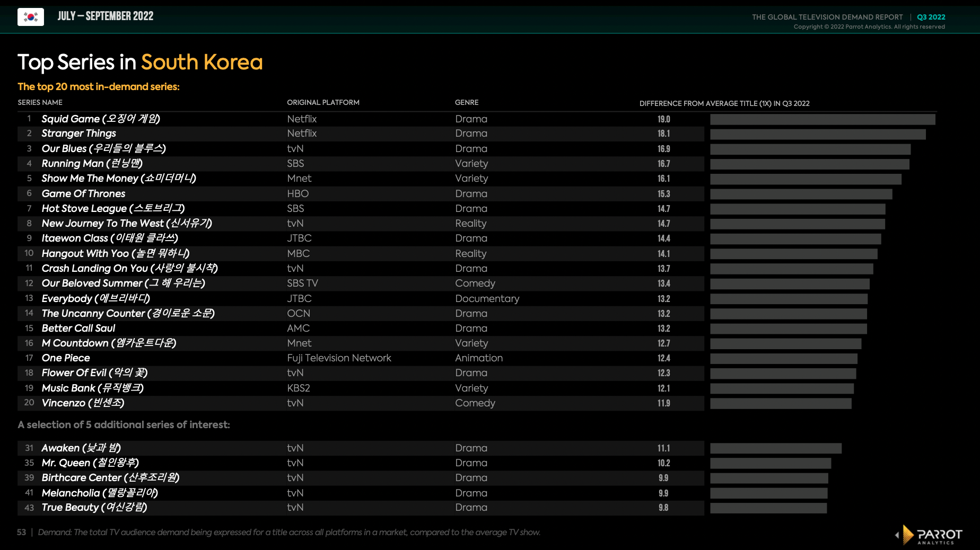Select the 'Squid Game' series name

click(101, 119)
